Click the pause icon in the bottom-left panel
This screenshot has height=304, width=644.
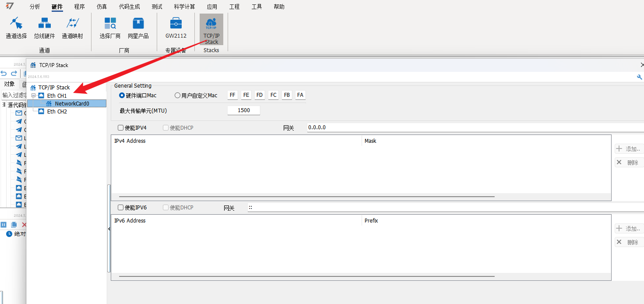4,224
